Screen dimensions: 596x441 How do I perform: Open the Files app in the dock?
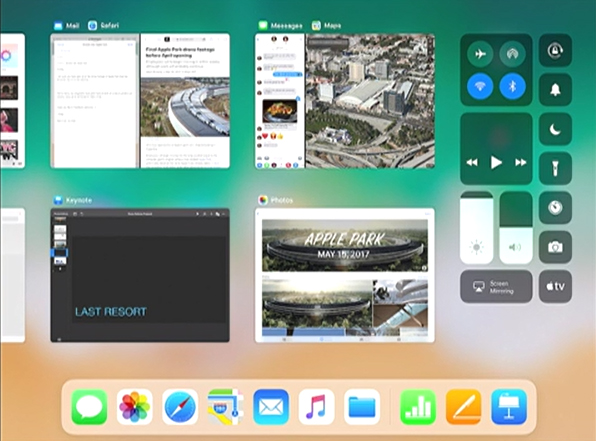pos(362,407)
